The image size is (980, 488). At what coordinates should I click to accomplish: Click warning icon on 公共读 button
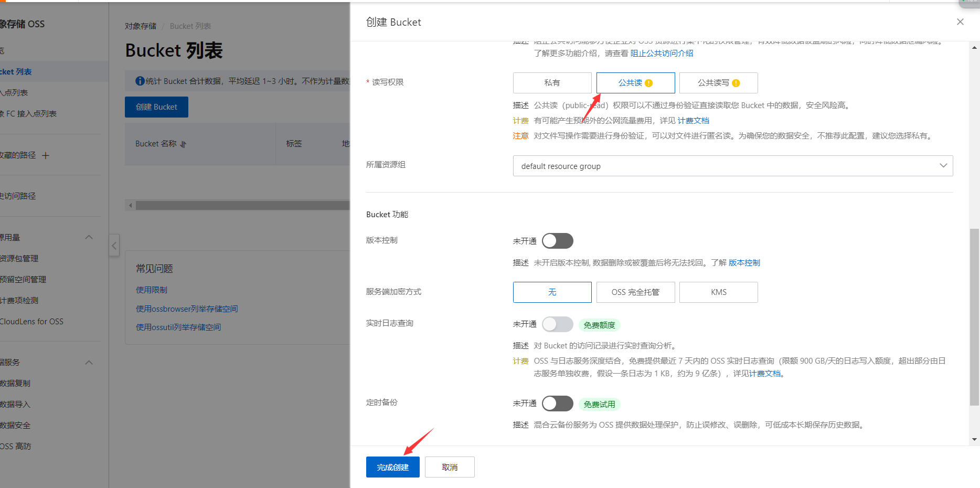(649, 83)
